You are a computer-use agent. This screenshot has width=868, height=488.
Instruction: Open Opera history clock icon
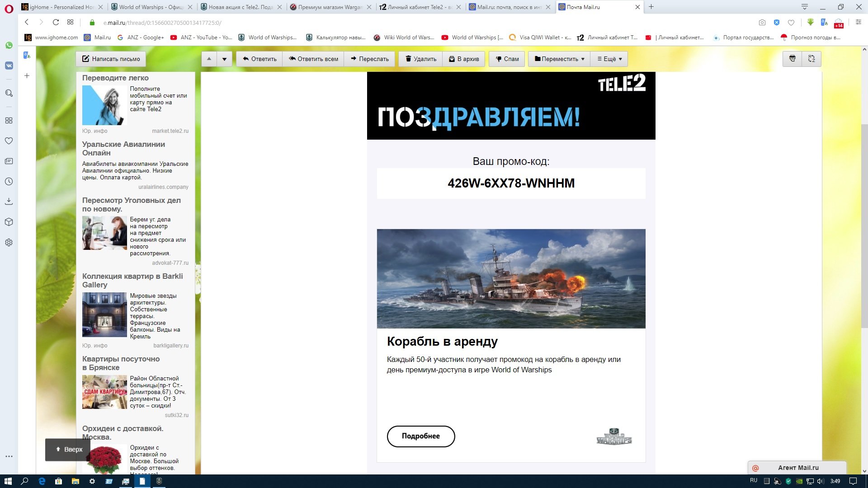pos(9,182)
